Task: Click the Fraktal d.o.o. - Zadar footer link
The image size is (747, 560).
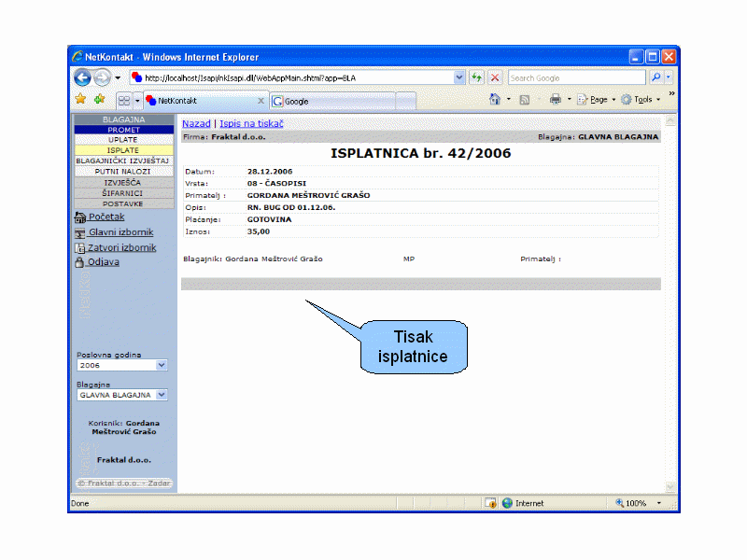Action: [124, 483]
